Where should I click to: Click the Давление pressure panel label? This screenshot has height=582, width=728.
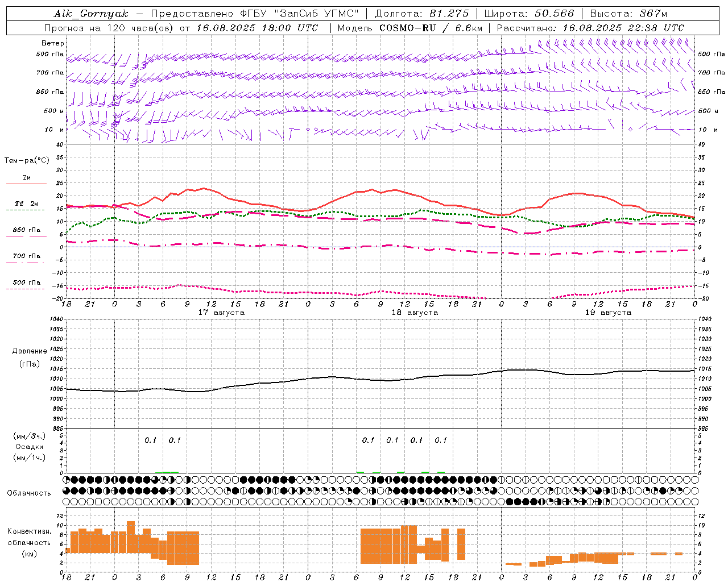click(x=30, y=351)
